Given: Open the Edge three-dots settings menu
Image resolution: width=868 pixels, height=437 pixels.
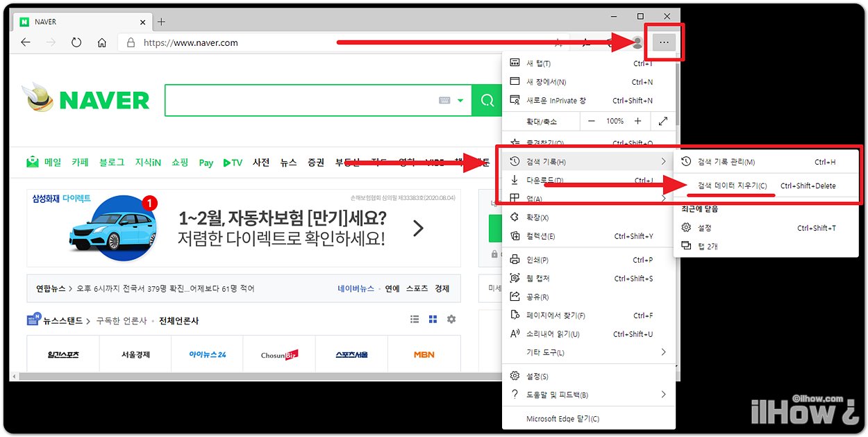Looking at the screenshot, I should (664, 42).
